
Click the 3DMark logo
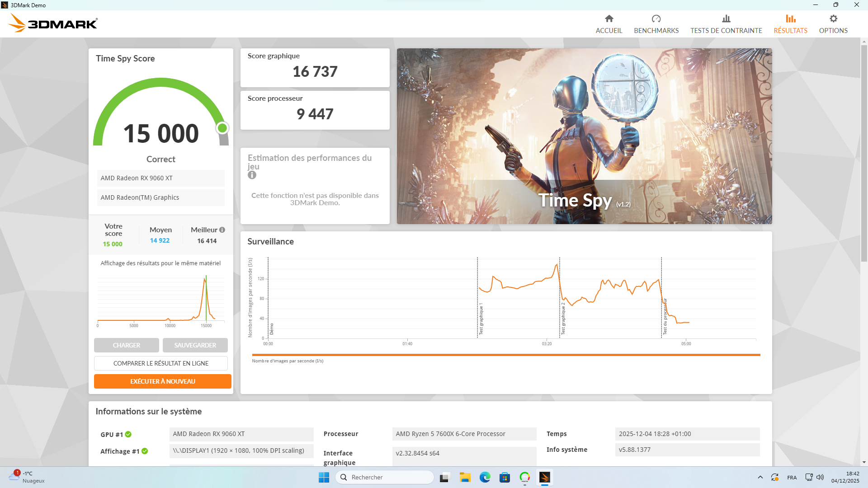pyautogui.click(x=53, y=23)
